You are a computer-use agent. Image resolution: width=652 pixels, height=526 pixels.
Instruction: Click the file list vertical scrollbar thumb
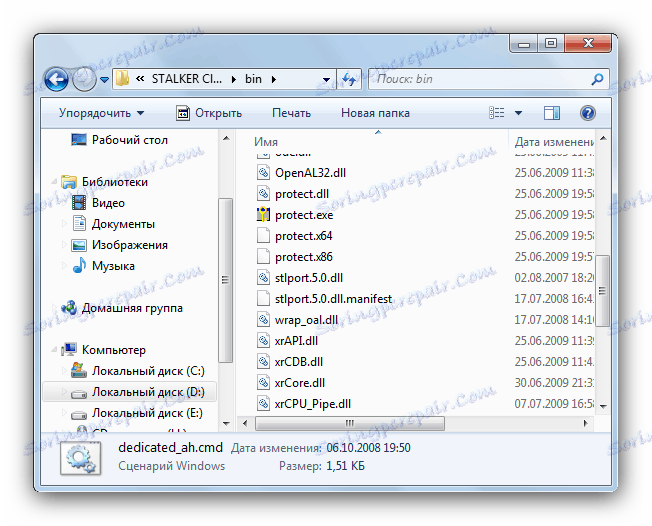pos(603,290)
